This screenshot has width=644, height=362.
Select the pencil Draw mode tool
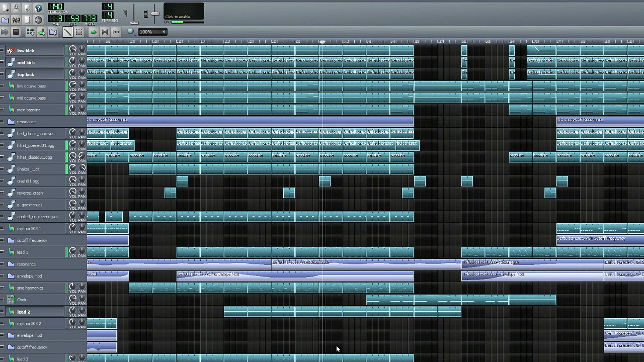pyautogui.click(x=67, y=32)
